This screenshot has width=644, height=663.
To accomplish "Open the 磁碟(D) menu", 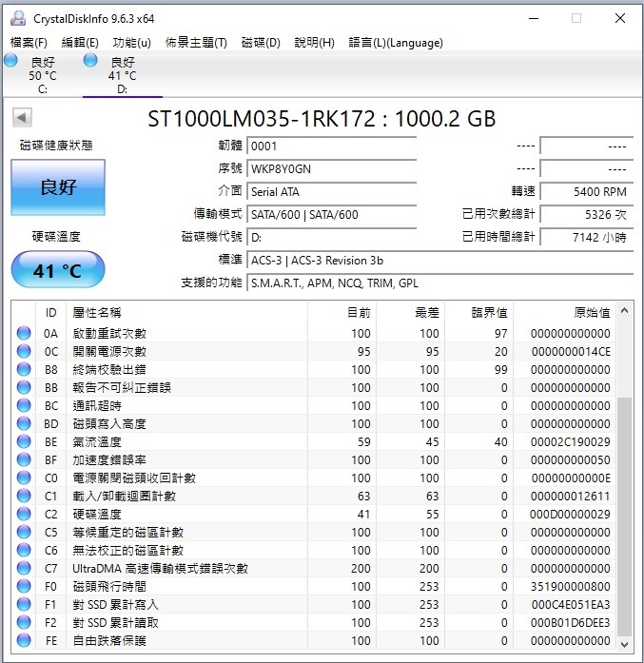I will 261,43.
